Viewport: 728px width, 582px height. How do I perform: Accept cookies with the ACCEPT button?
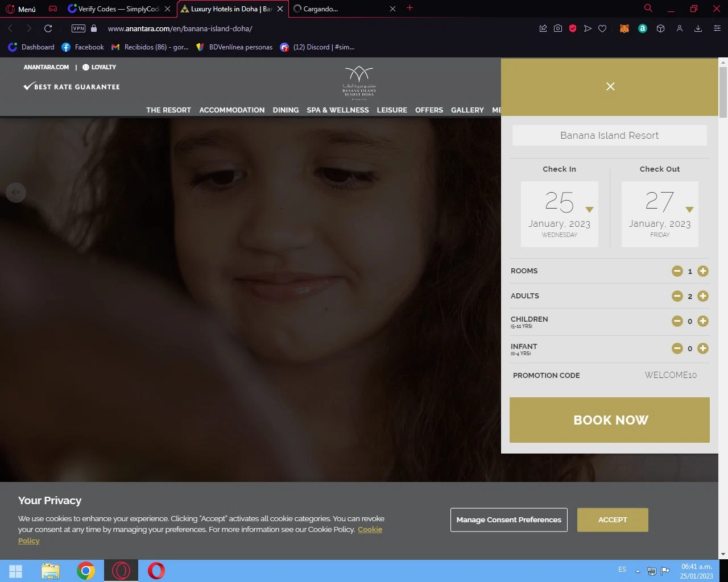pos(613,520)
